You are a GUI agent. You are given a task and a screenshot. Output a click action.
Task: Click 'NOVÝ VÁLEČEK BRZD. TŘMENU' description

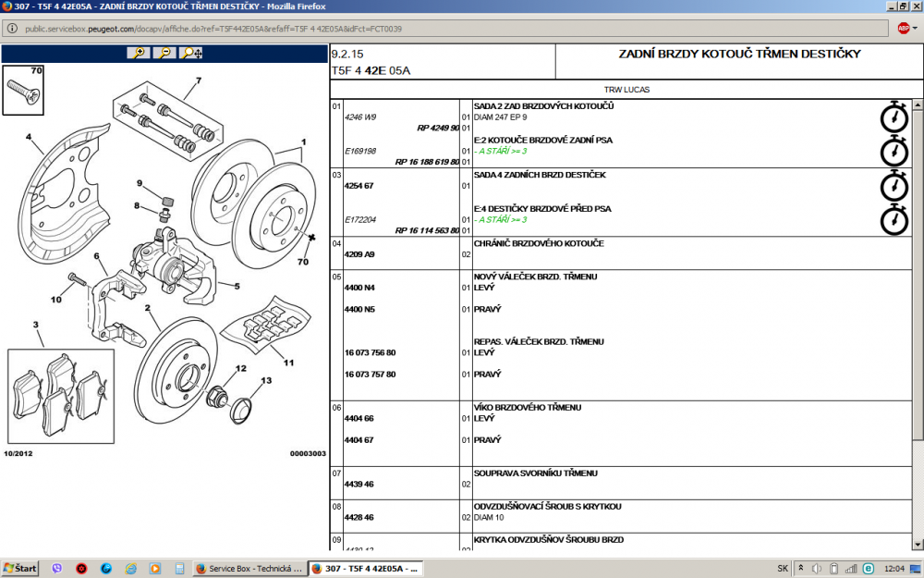(535, 276)
